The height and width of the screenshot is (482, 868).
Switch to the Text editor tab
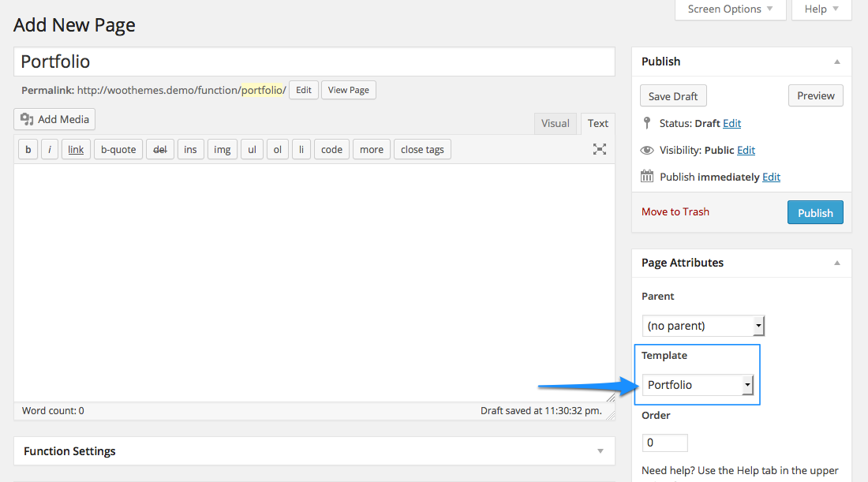point(598,123)
